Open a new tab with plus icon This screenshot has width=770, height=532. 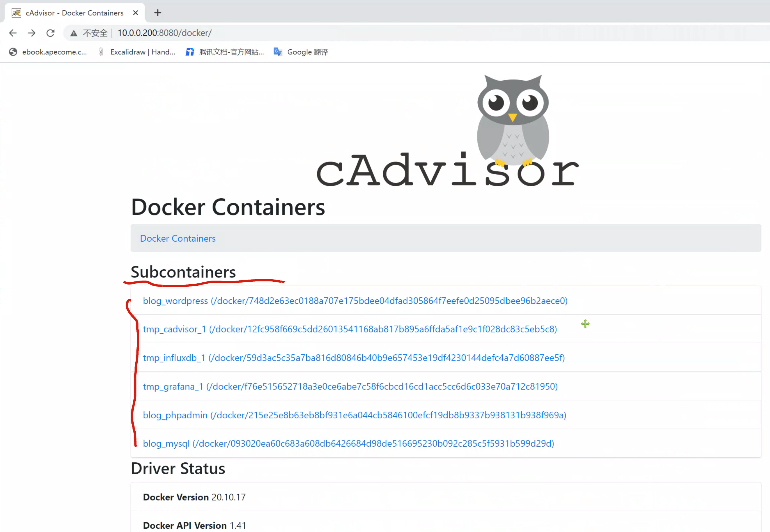coord(158,13)
